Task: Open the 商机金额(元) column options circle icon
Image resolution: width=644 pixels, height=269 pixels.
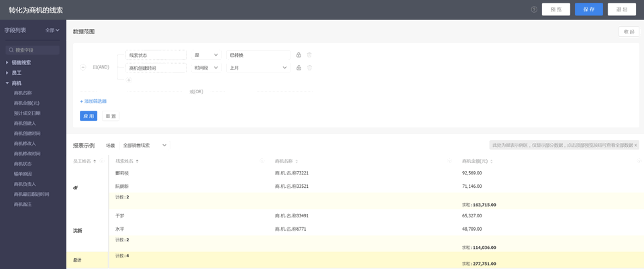Action: coord(639,161)
